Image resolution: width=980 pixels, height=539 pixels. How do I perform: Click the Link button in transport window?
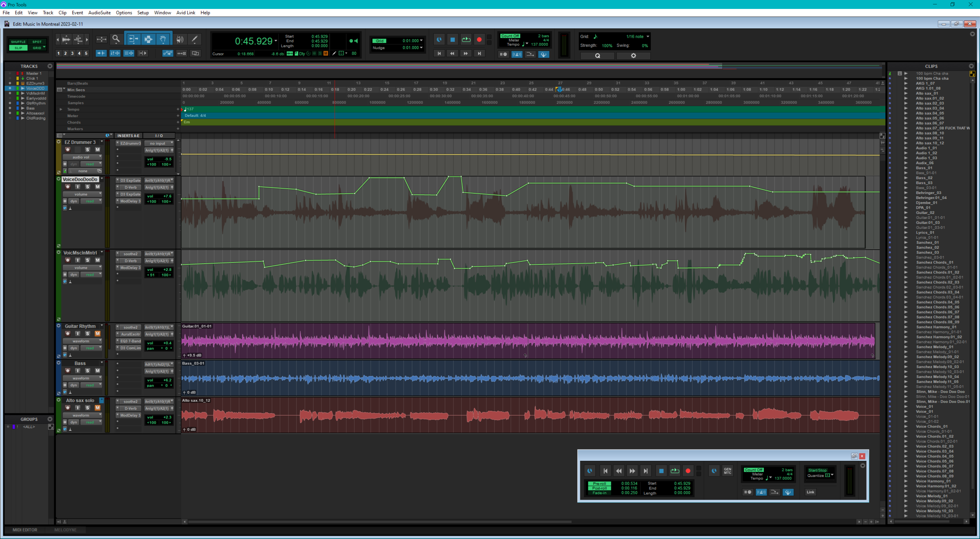810,492
